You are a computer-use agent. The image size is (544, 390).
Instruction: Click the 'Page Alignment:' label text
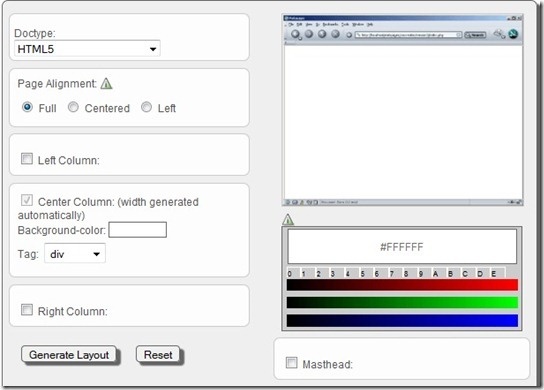pyautogui.click(x=57, y=84)
